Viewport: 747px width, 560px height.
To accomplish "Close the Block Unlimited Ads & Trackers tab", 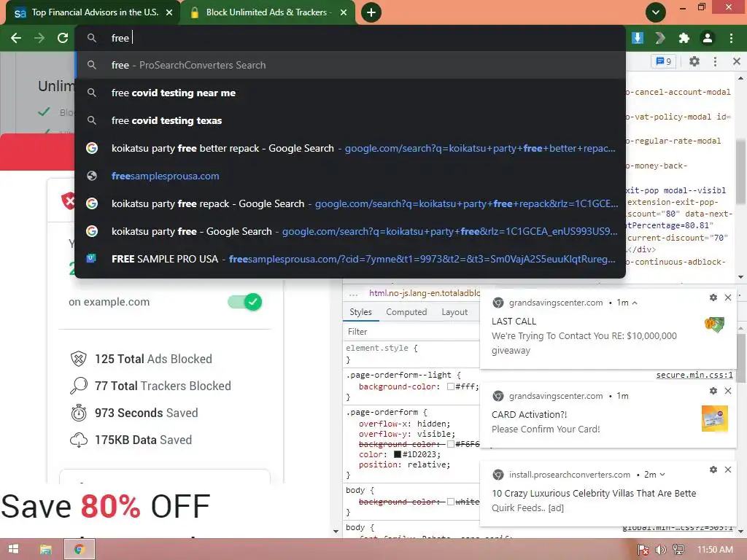I will tap(344, 12).
